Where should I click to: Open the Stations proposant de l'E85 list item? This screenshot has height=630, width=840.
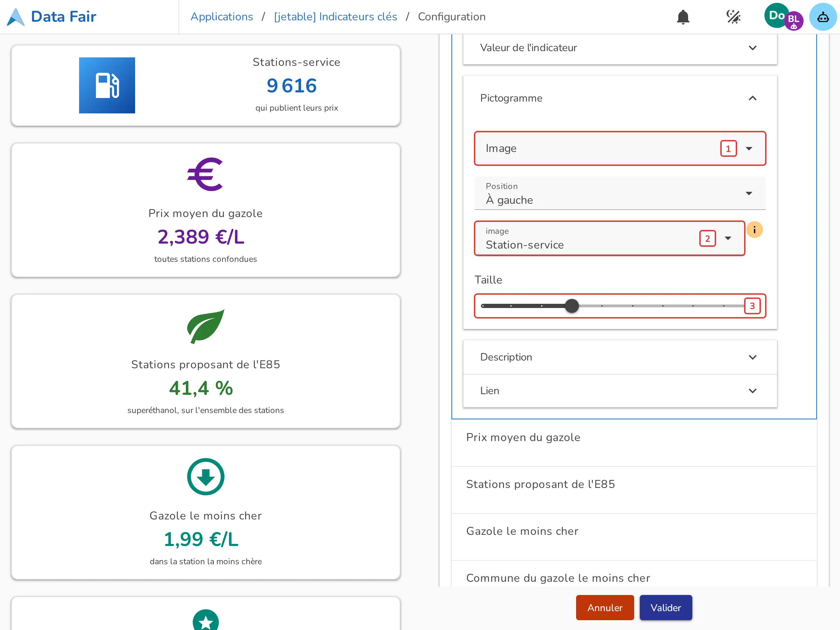point(633,490)
